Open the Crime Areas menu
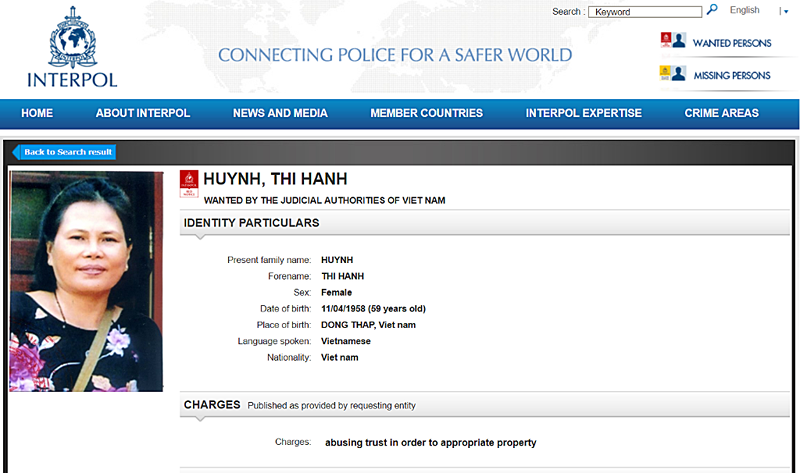 tap(721, 114)
